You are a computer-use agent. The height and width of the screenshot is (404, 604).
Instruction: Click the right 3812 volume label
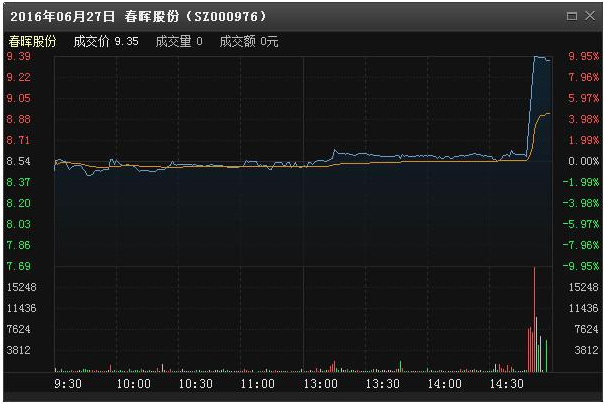point(586,350)
